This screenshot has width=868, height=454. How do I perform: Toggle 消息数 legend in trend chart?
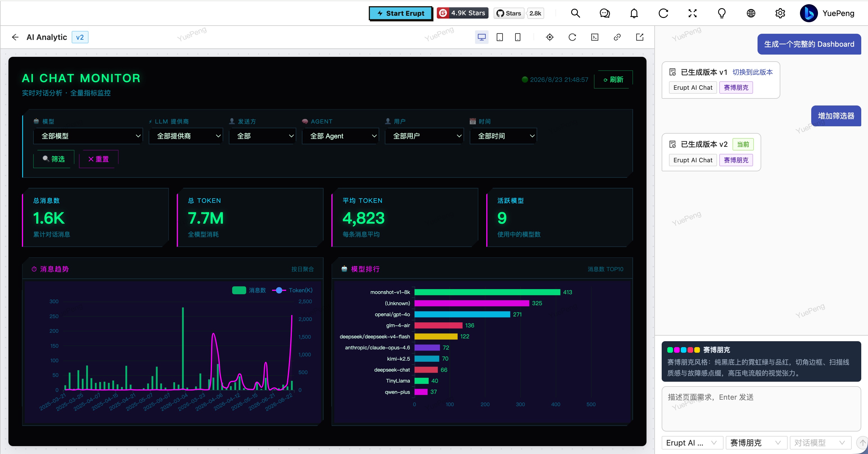click(x=249, y=290)
